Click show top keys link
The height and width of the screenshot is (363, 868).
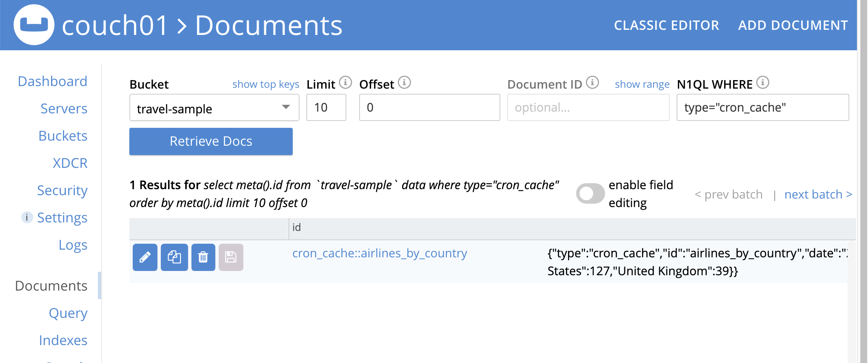[266, 84]
